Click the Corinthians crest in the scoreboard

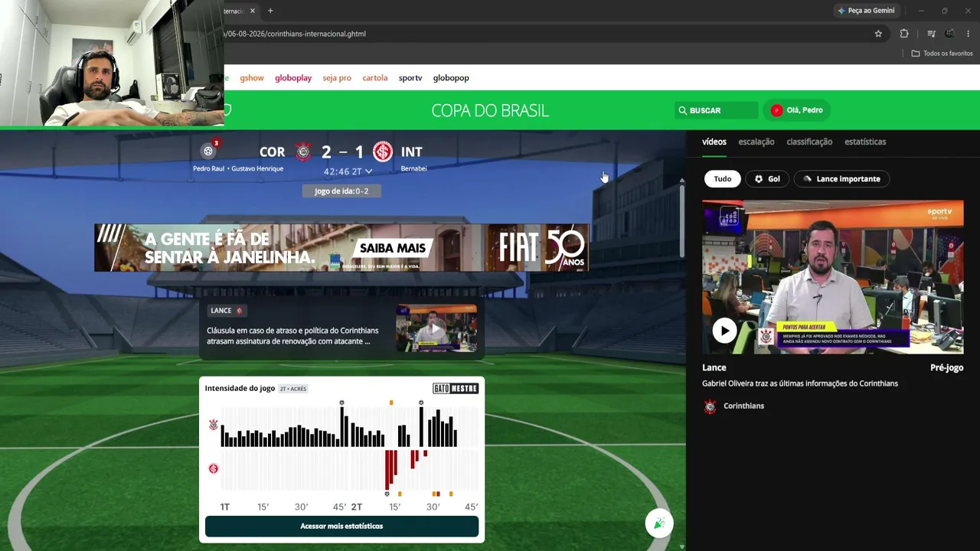(303, 152)
